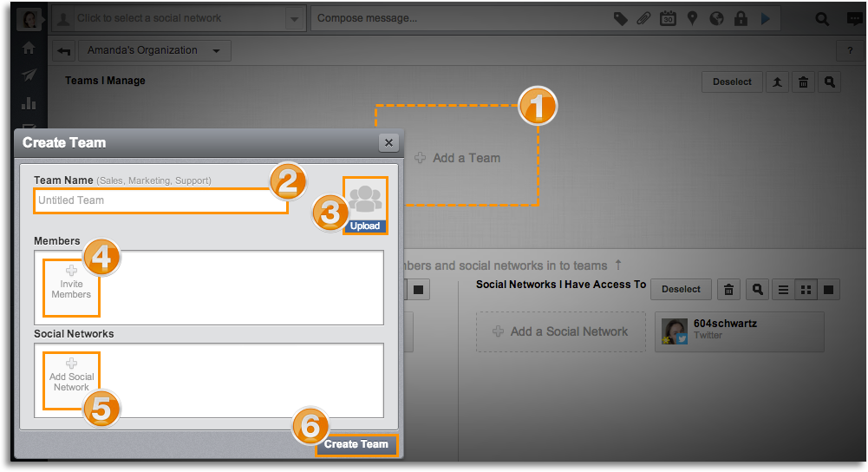Switch Social Networks to large tile view
The width and height of the screenshot is (868, 472).
pyautogui.click(x=829, y=289)
